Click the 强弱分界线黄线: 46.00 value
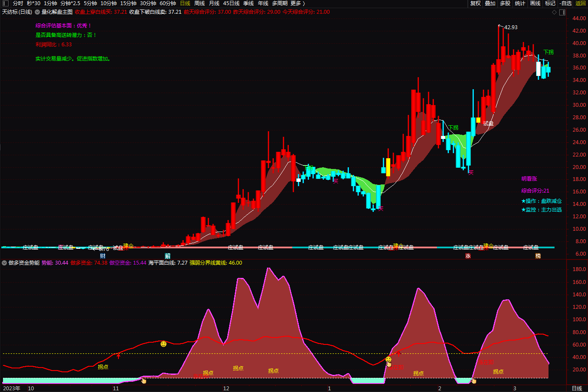The height and width of the screenshot is (392, 588). click(216, 263)
